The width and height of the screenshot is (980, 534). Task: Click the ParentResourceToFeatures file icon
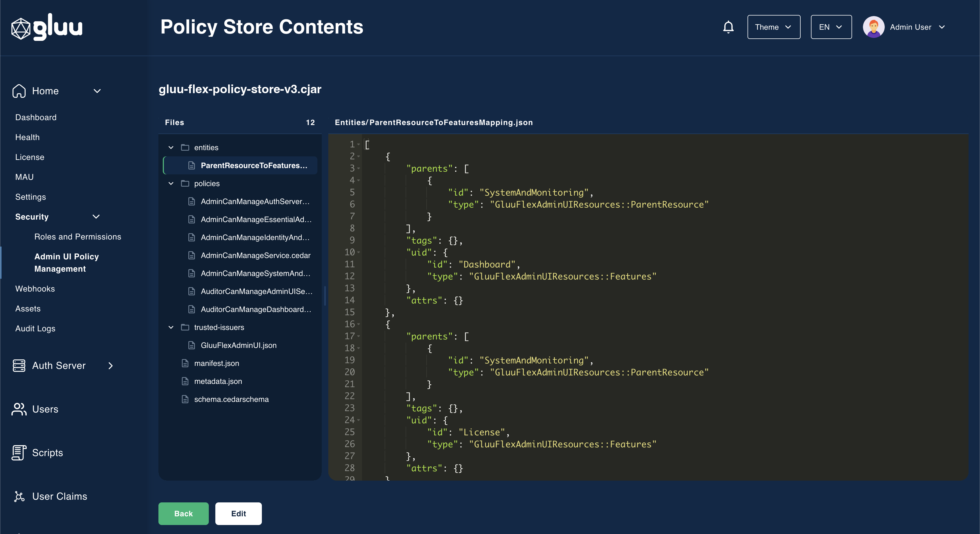(x=192, y=166)
